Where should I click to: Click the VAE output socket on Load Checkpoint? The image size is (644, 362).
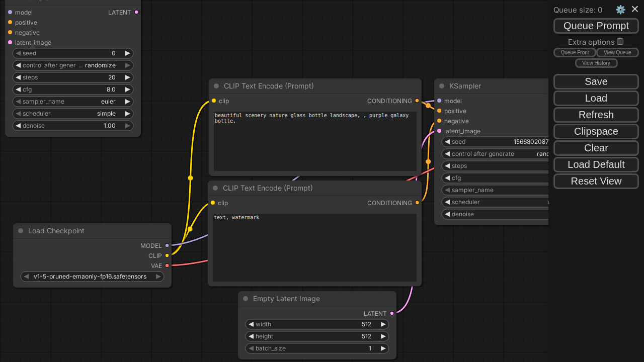click(167, 265)
